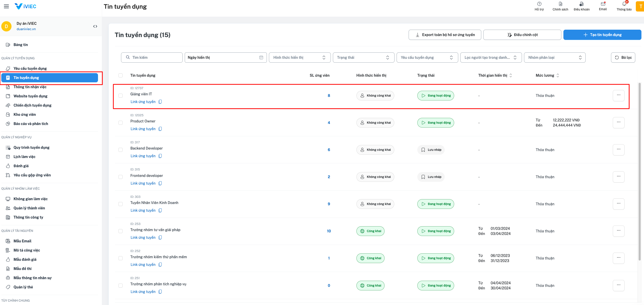Open the Nhóm phân loại dropdown

pyautogui.click(x=554, y=58)
